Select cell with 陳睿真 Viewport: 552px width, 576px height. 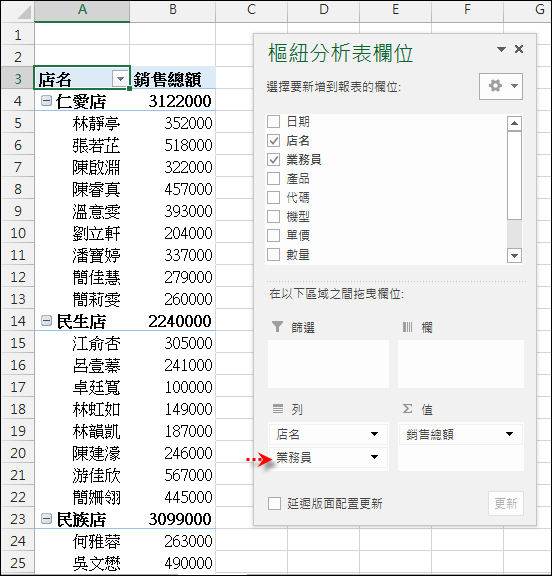click(x=82, y=189)
